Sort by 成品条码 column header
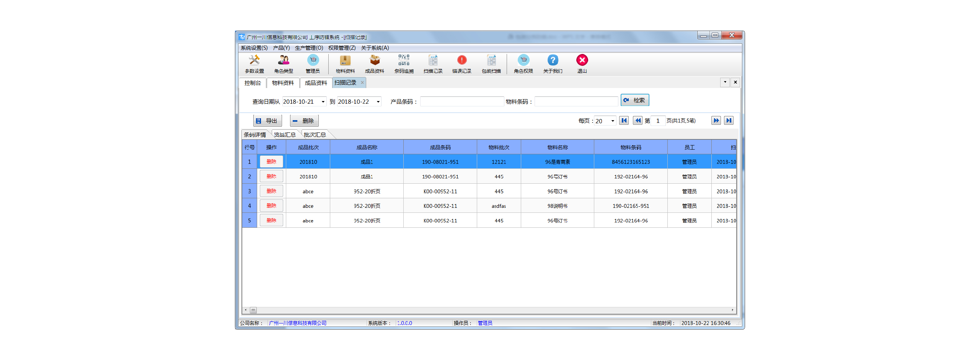Image resolution: width=980 pixels, height=364 pixels. (x=440, y=147)
